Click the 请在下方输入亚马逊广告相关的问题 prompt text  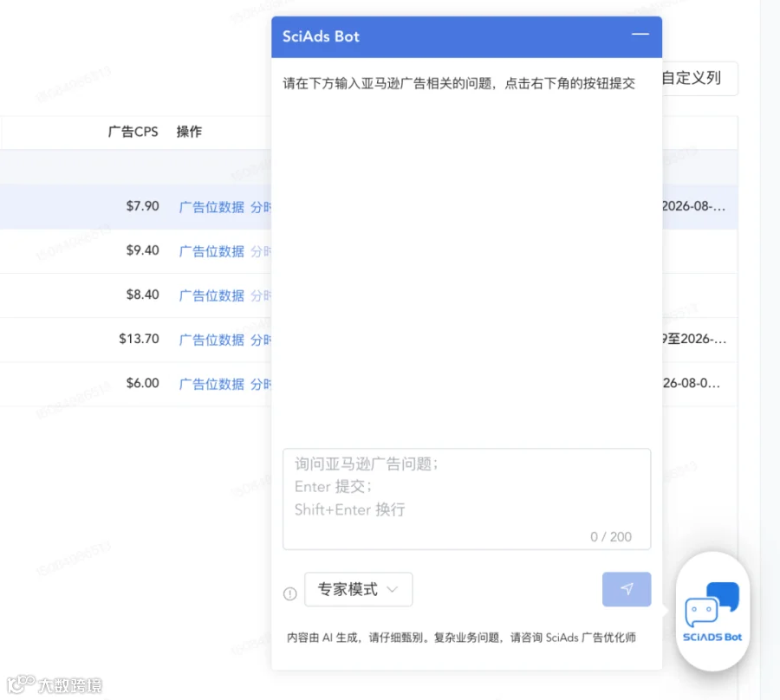(459, 83)
